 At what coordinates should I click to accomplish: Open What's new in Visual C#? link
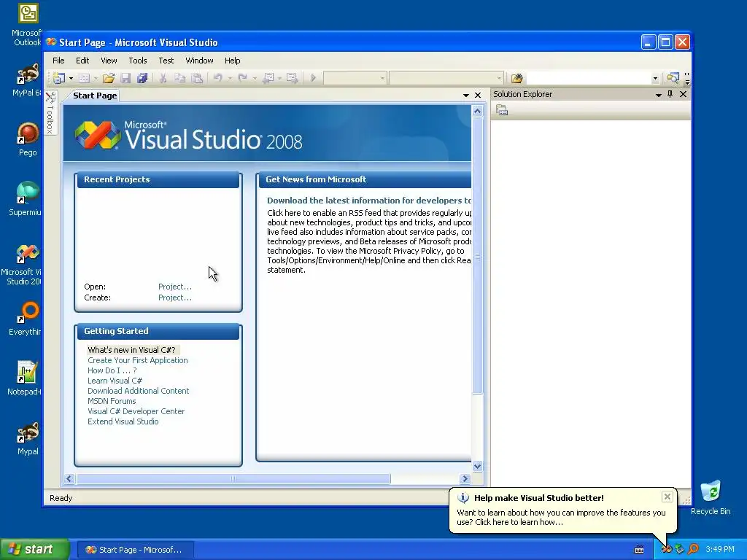[x=131, y=350]
